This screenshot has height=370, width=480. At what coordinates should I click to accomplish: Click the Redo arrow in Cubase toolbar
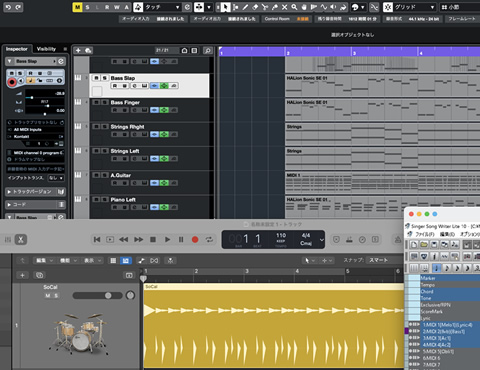pyautogui.click(x=18, y=7)
